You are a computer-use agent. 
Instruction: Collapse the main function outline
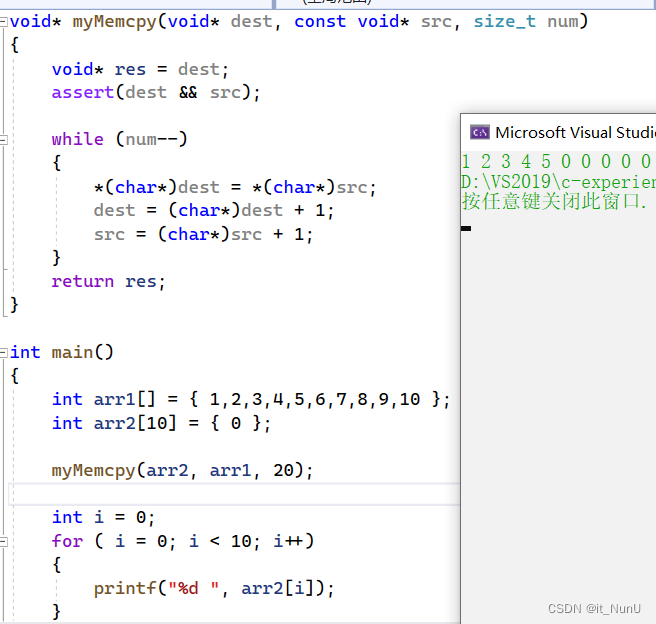3,353
